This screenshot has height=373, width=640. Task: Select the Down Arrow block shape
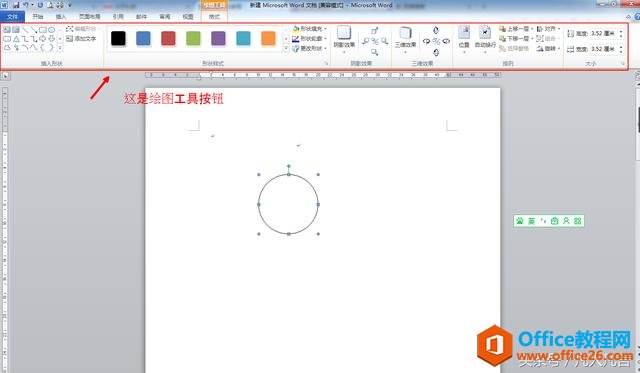[51, 39]
